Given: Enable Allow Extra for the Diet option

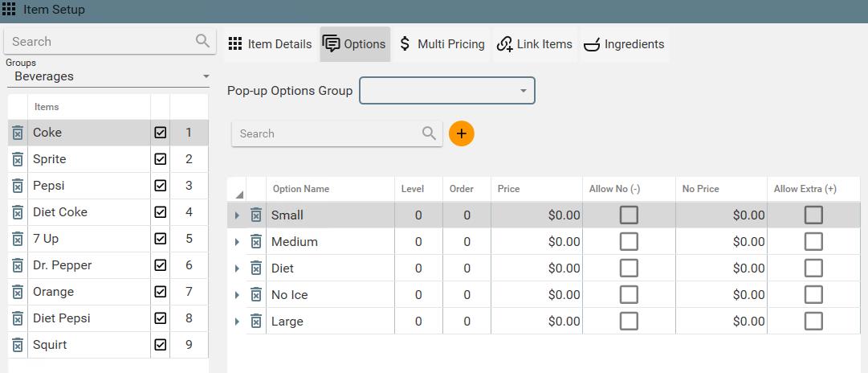Looking at the screenshot, I should 813,268.
